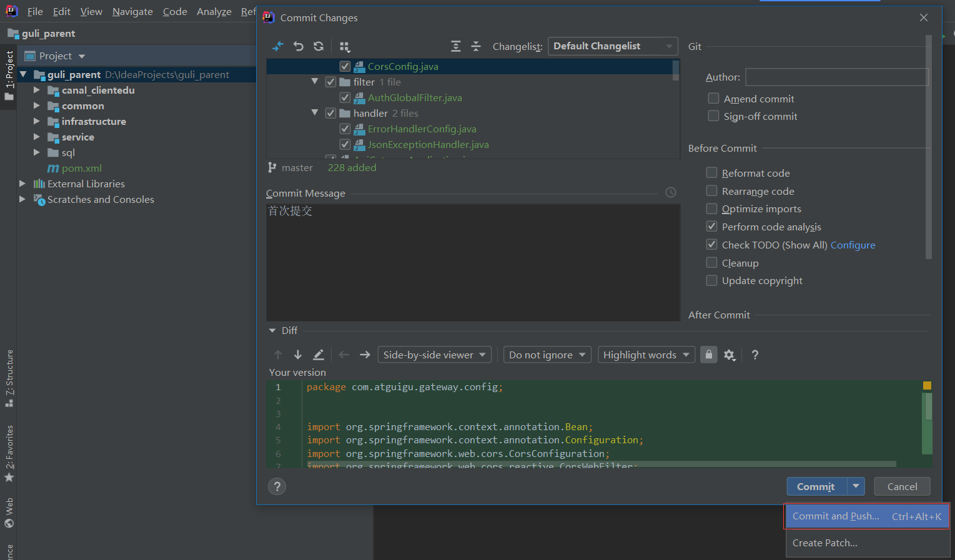
Task: Open the Default Changelist dropdown
Action: (x=612, y=46)
